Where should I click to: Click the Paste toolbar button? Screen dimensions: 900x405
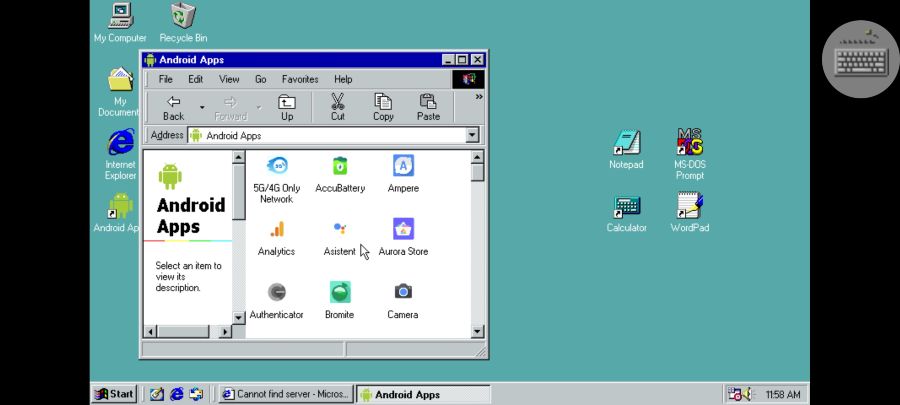428,108
